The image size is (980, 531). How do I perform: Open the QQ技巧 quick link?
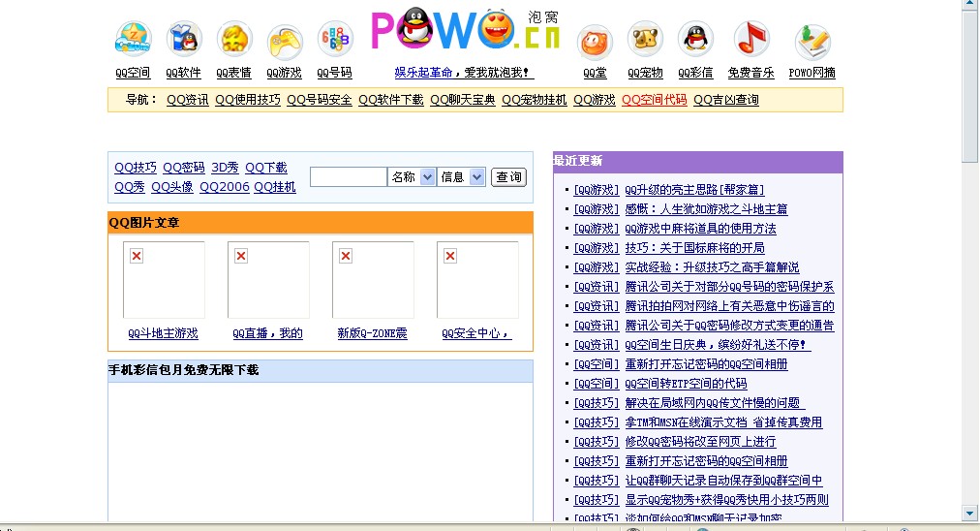(x=136, y=168)
